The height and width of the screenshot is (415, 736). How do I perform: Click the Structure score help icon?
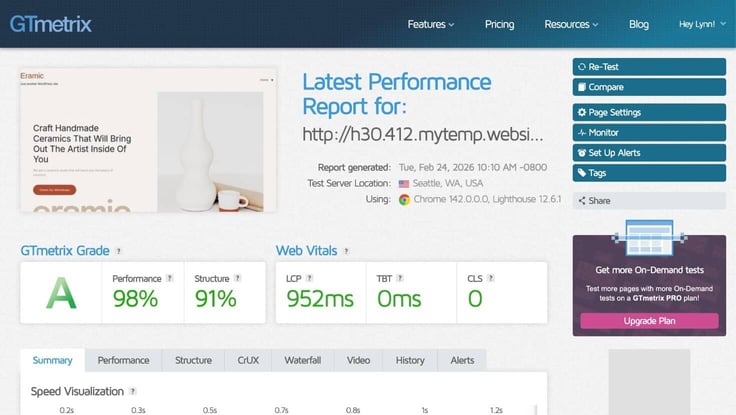coord(238,278)
